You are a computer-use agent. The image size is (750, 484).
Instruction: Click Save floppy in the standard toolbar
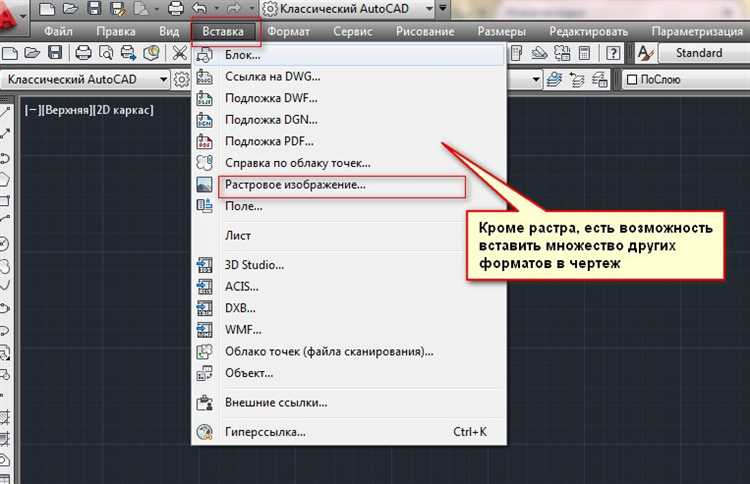(55, 53)
